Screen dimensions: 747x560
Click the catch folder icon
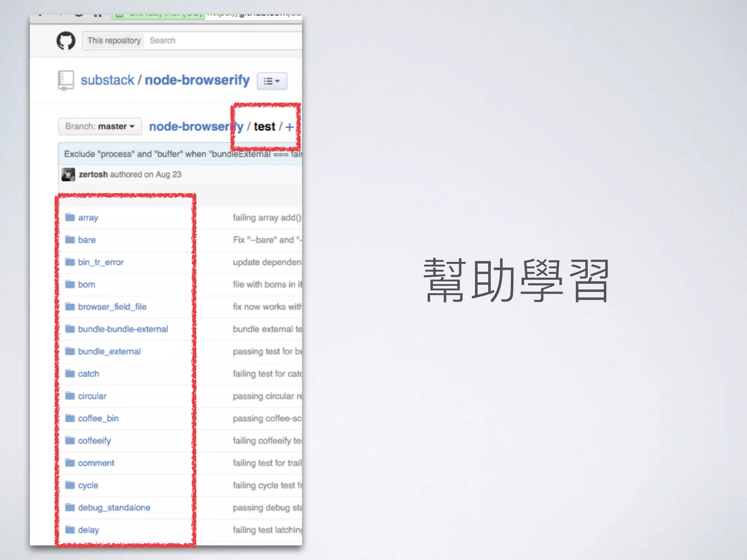(70, 374)
